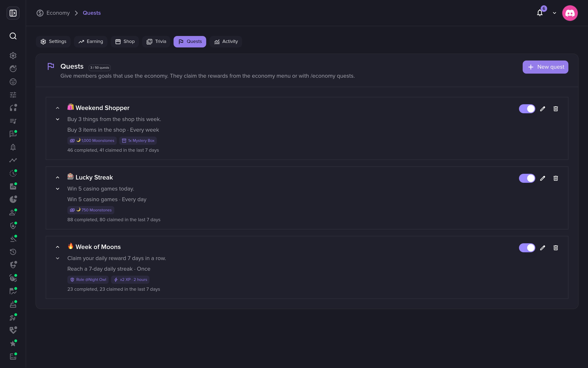Disable the Lucky Streak quest toggle
The height and width of the screenshot is (368, 588).
pos(527,178)
